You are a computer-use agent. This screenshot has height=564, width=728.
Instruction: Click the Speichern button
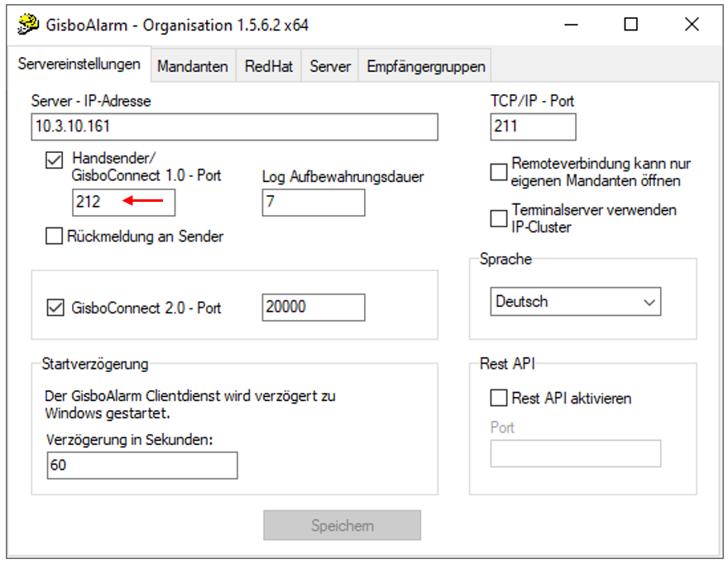(342, 525)
